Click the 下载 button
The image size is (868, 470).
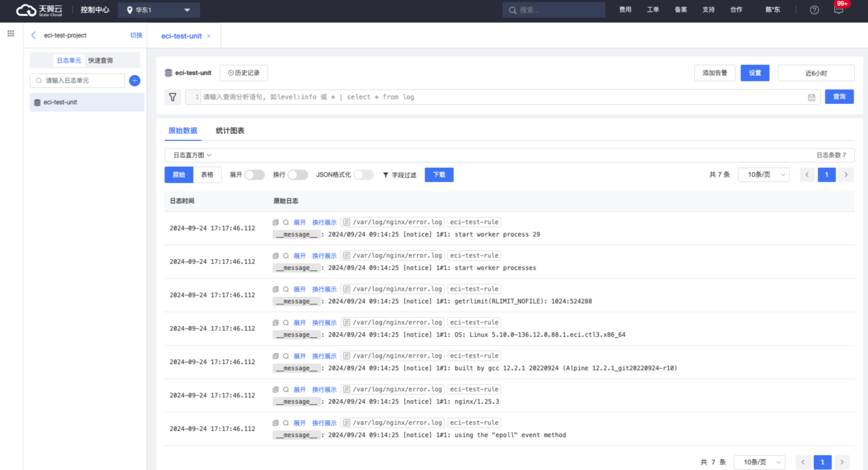(x=439, y=175)
